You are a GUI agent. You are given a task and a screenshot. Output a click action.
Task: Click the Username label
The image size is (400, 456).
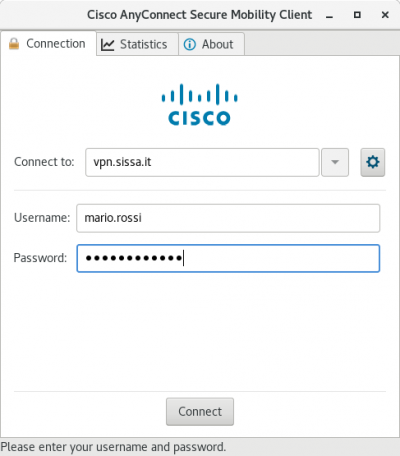coord(42,218)
